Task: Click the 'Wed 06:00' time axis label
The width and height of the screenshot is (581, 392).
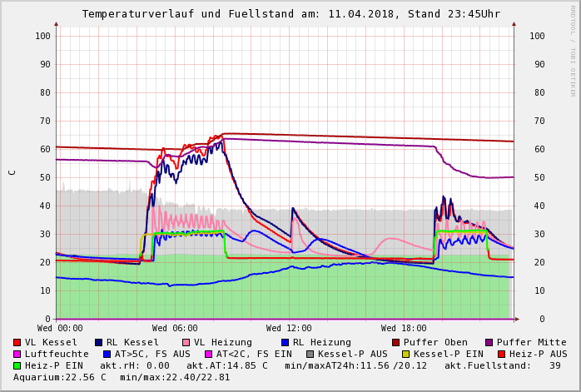Action: (x=175, y=328)
